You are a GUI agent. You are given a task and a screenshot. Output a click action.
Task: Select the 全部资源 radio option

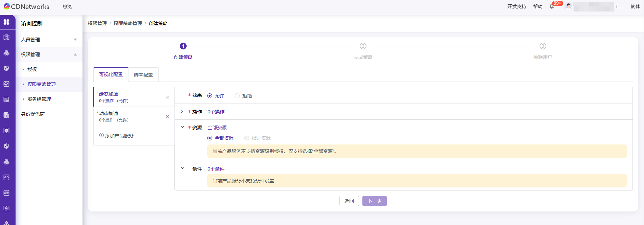click(x=210, y=138)
